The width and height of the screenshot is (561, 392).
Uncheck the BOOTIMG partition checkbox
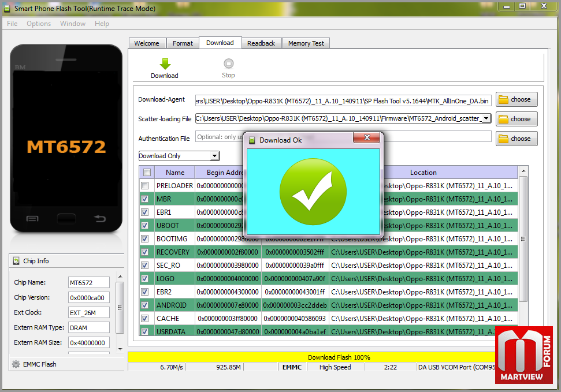pos(144,238)
